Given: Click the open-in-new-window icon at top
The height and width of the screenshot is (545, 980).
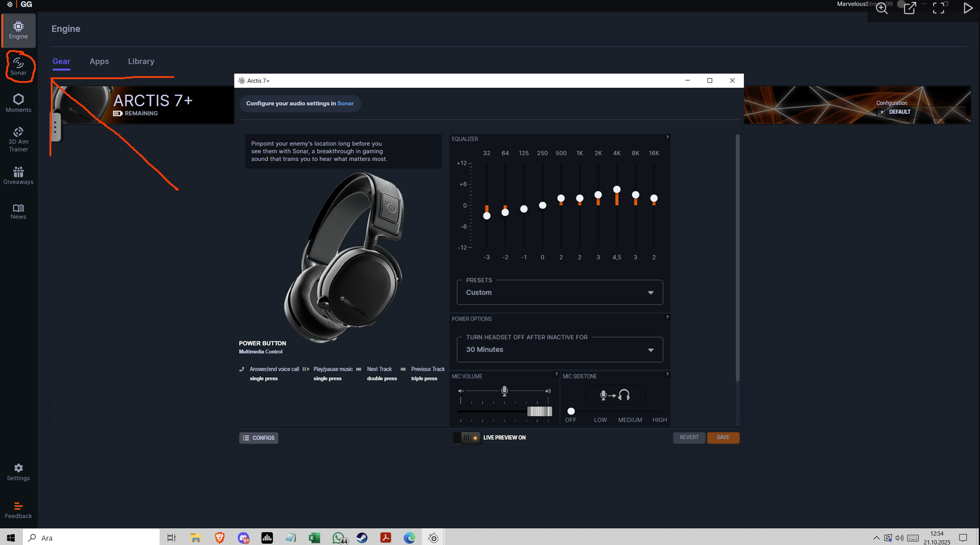Looking at the screenshot, I should tap(910, 8).
